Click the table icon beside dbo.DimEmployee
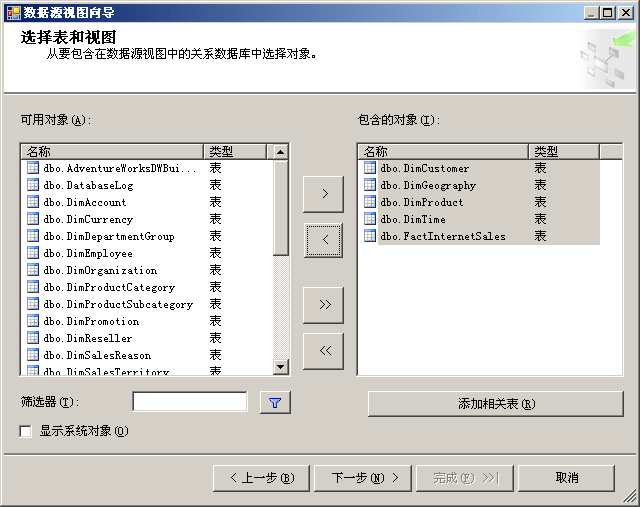This screenshot has height=507, width=640. [33, 253]
